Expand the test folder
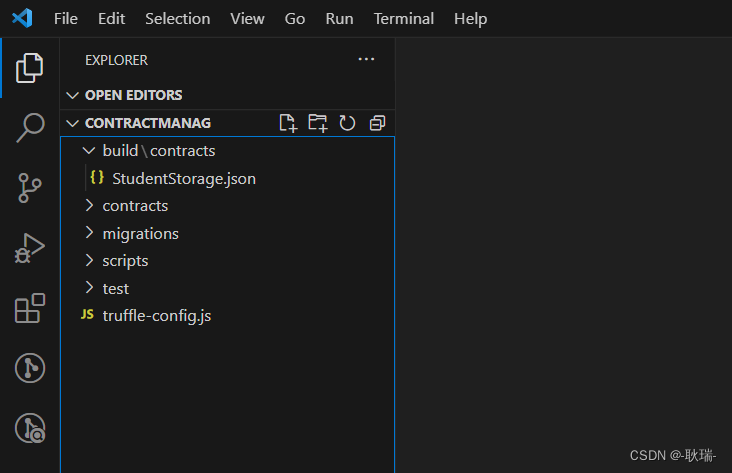Viewport: 732px width, 473px height. 228,289
